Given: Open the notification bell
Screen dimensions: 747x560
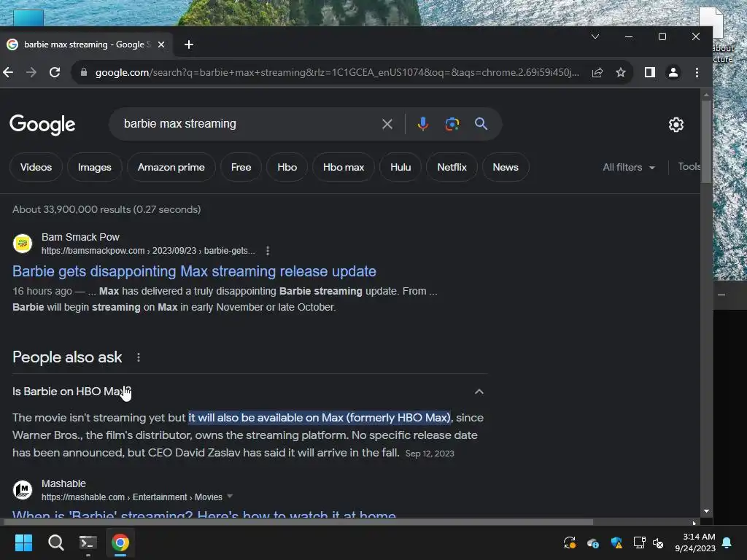Looking at the screenshot, I should (727, 542).
